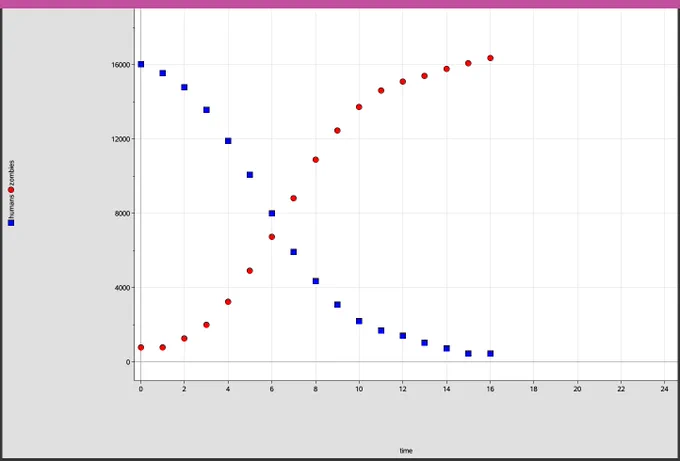Click the 4000 tick label on y-axis
The height and width of the screenshot is (461, 680).
(x=123, y=288)
